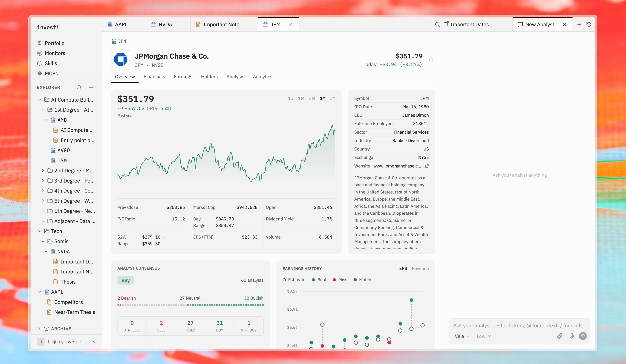Image resolution: width=626 pixels, height=364 pixels.
Task: Collapse the Tech folder
Action: point(40,231)
